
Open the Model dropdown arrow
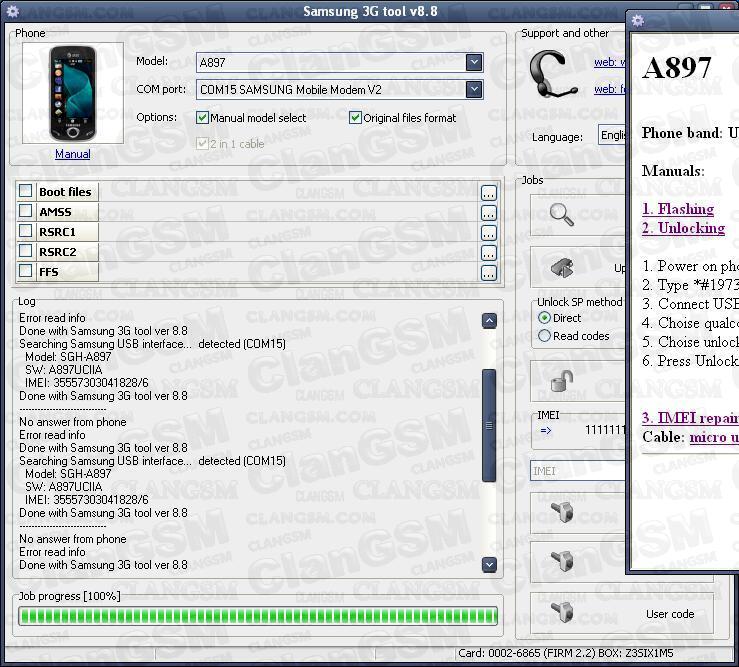[474, 62]
